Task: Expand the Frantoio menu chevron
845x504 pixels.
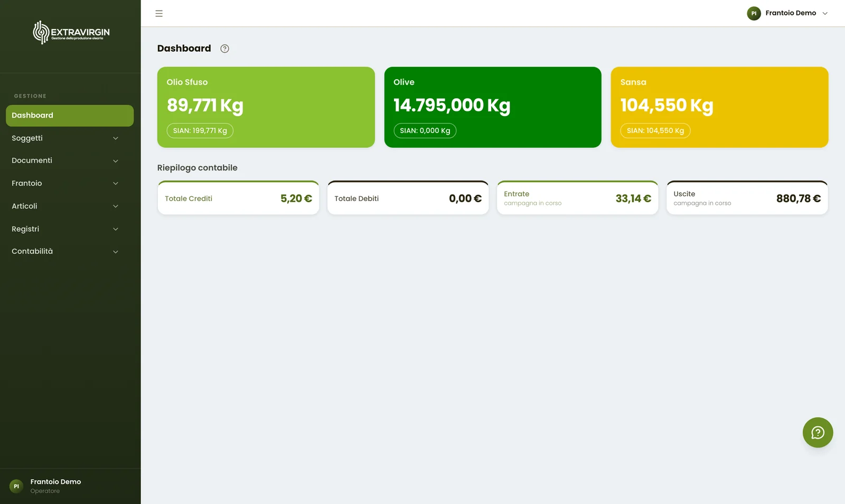Action: click(x=116, y=184)
